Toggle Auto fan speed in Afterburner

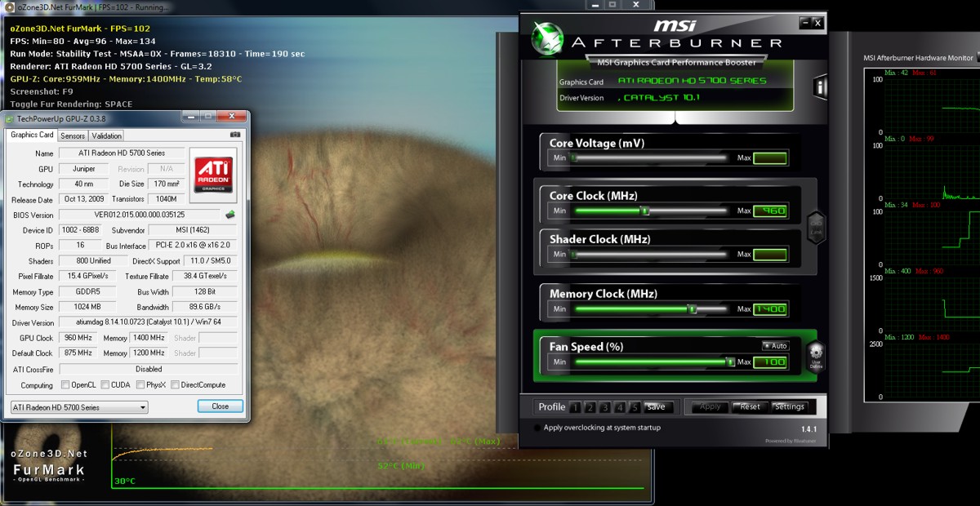[x=775, y=346]
